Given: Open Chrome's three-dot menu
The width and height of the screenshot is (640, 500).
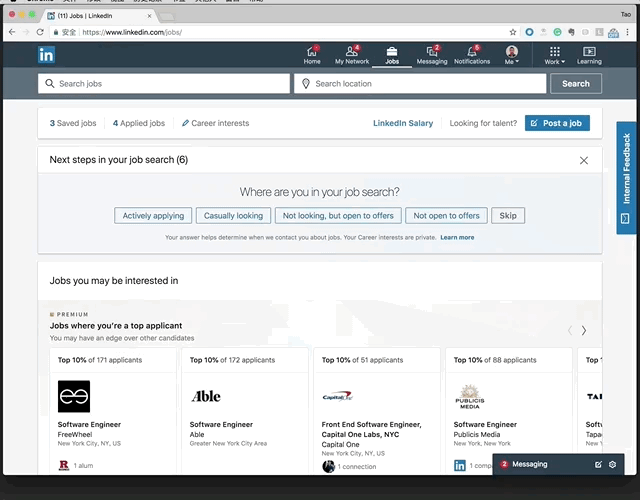Looking at the screenshot, I should pos(628,32).
